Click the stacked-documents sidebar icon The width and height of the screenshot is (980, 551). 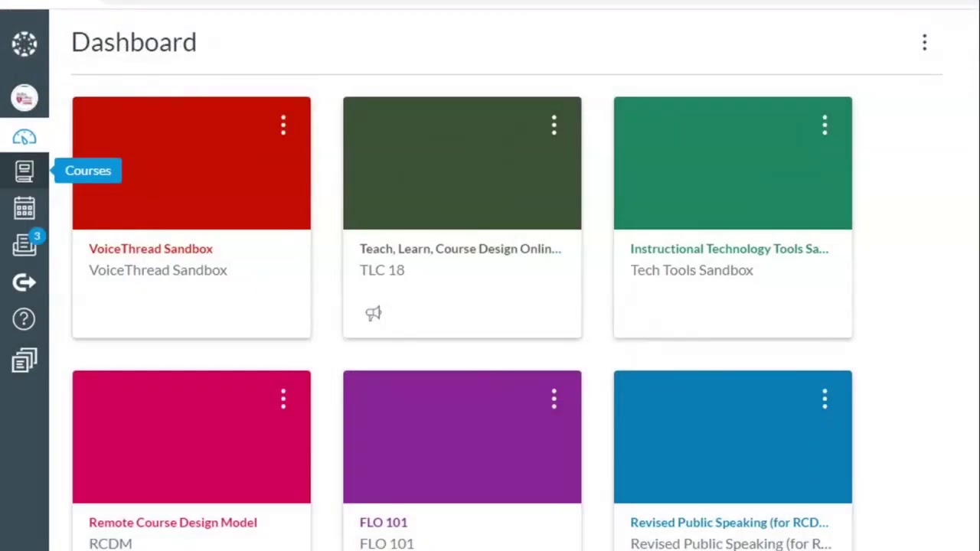(x=24, y=360)
